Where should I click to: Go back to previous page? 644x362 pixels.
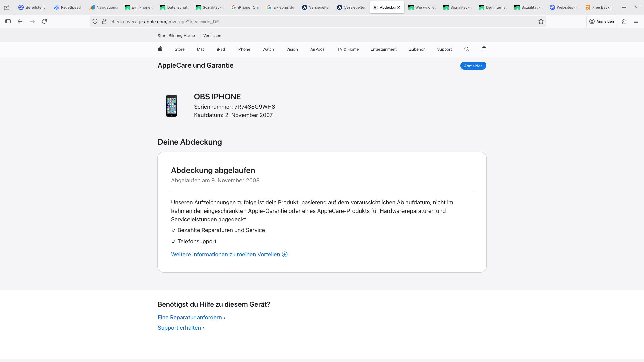(x=20, y=21)
